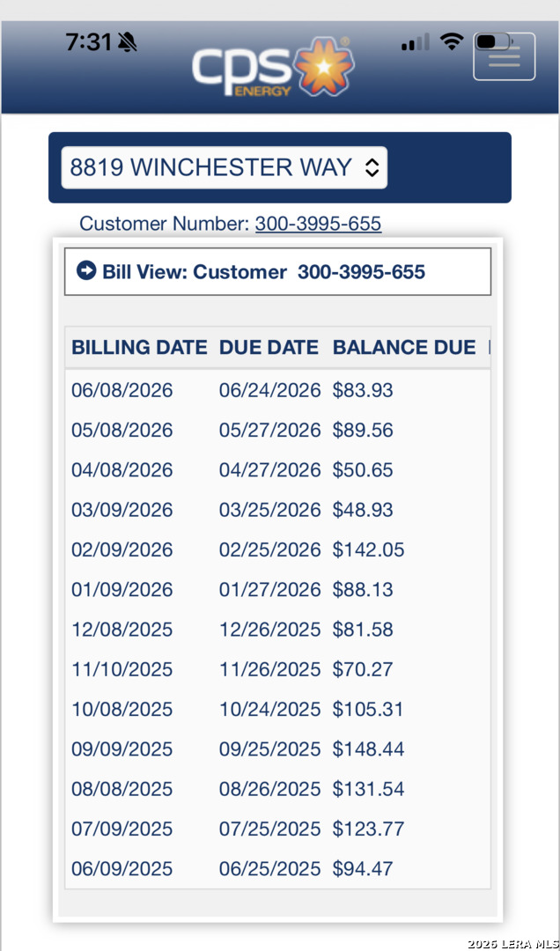This screenshot has width=560, height=951.
Task: Click the DUE DATE column header
Action: click(x=269, y=348)
